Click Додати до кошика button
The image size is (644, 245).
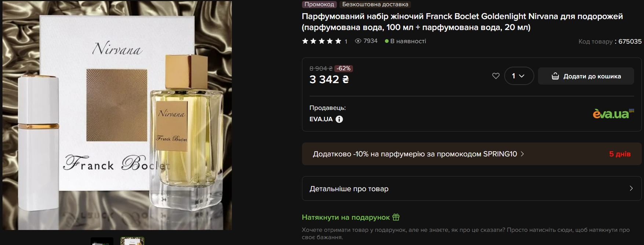pos(586,76)
